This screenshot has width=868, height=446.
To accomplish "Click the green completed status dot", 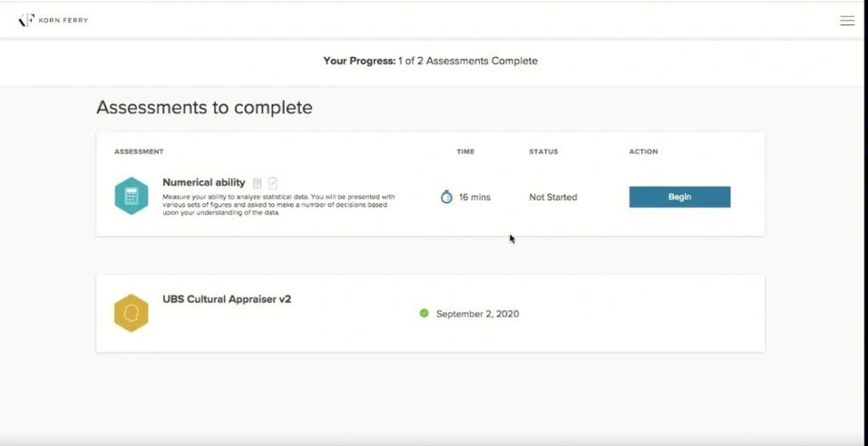I will pos(424,313).
